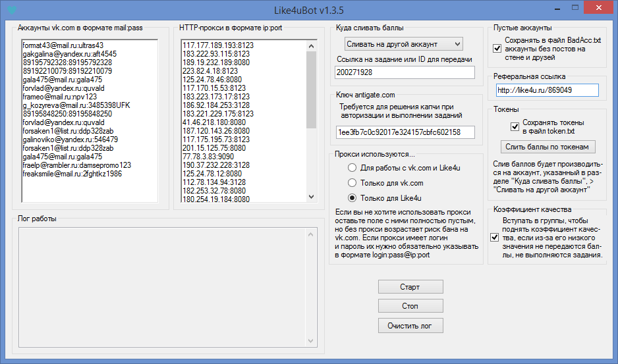
Task: Click proxy entry 186.92.184.253:3128
Action: coord(216,105)
